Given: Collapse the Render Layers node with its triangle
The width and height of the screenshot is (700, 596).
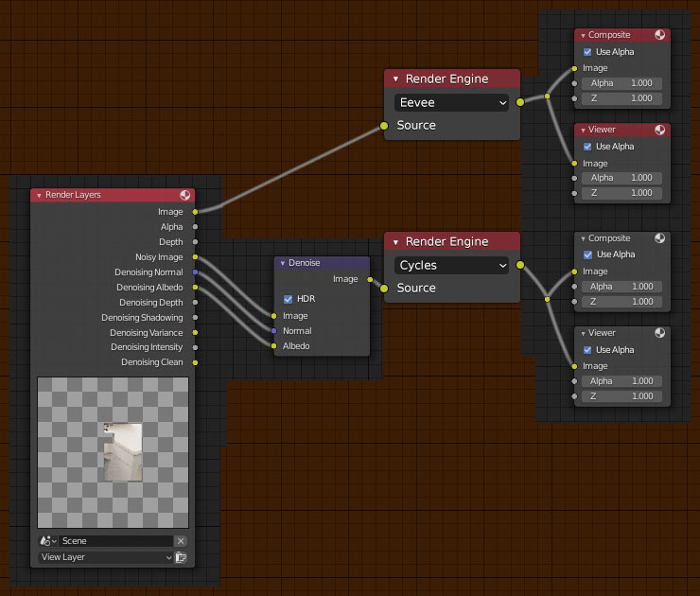Looking at the screenshot, I should [x=40, y=196].
